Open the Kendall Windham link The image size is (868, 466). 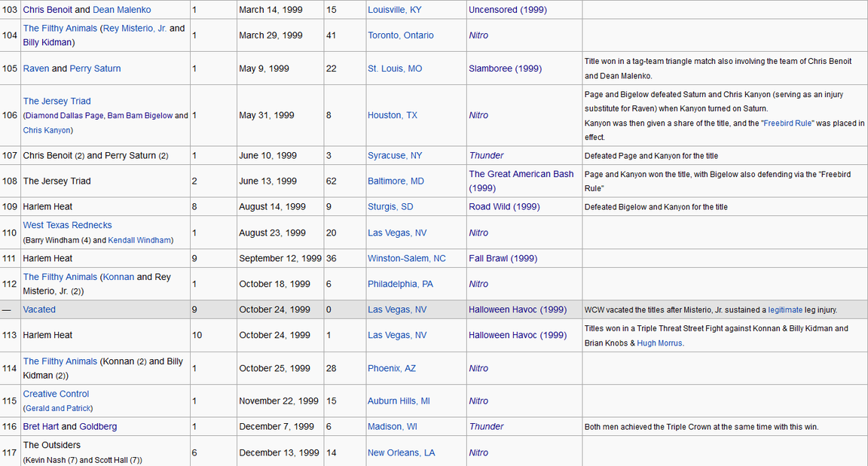tap(139, 240)
